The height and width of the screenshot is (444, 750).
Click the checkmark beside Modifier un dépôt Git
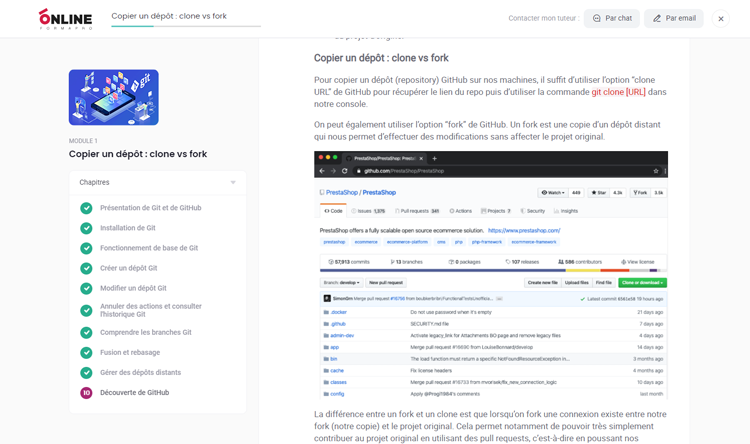86,289
